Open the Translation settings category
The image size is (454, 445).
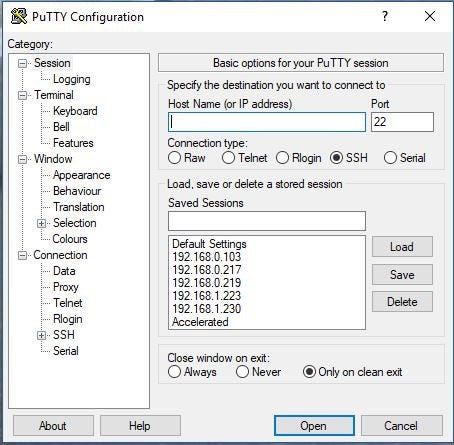click(x=79, y=207)
